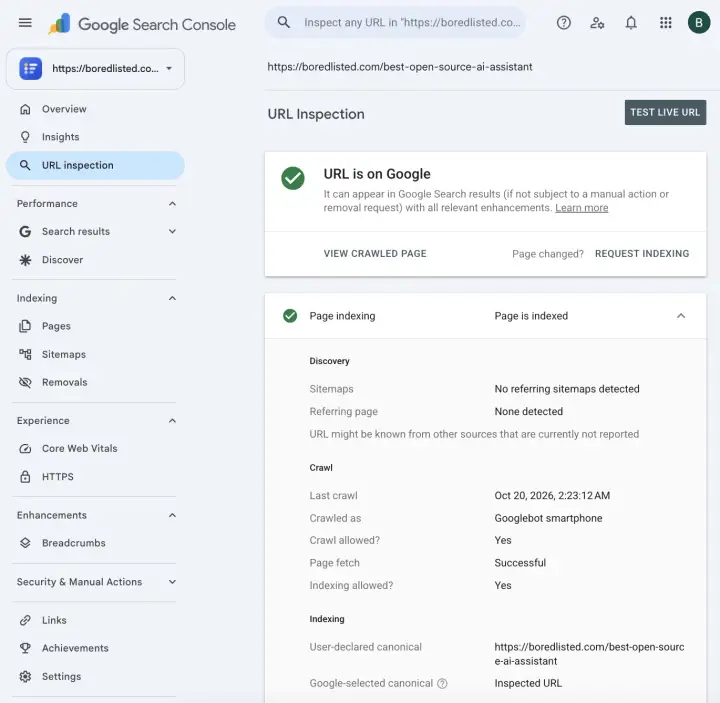The width and height of the screenshot is (720, 703).
Task: Click TEST LIVE URL button
Action: [665, 112]
